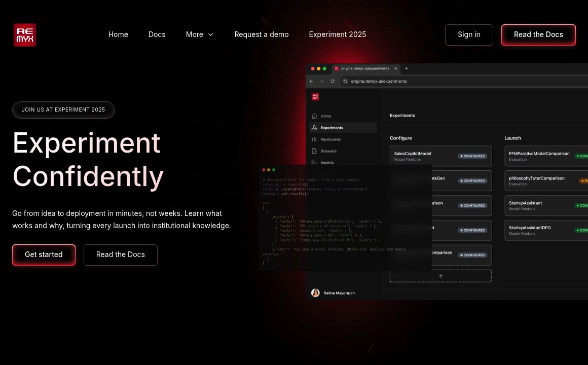Click the Datasets document icon

(x=314, y=151)
